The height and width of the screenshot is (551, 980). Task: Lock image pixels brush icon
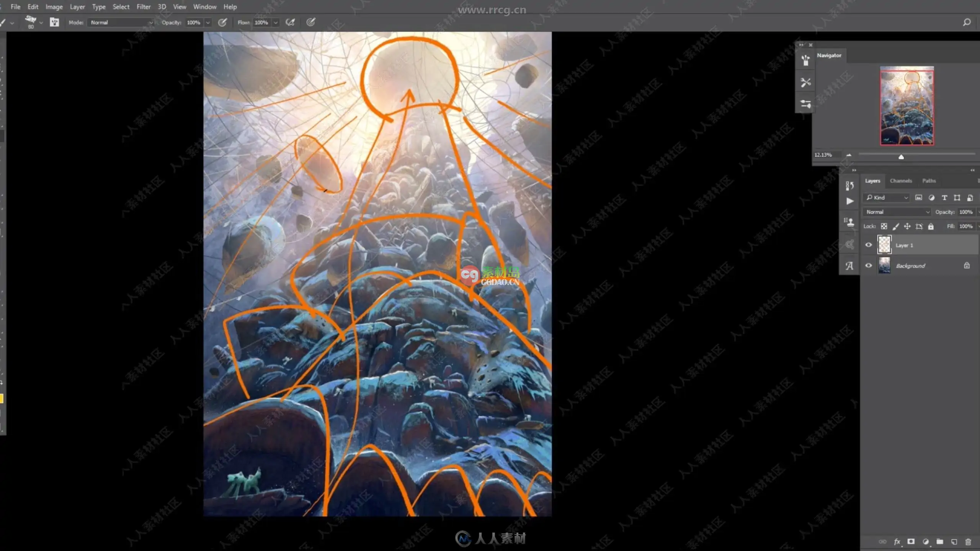[x=895, y=227]
